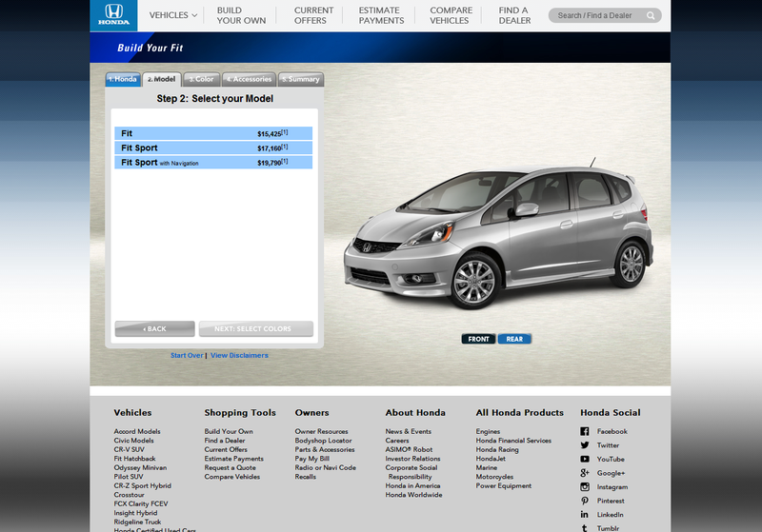Click the silver Fit car image

click(498, 235)
